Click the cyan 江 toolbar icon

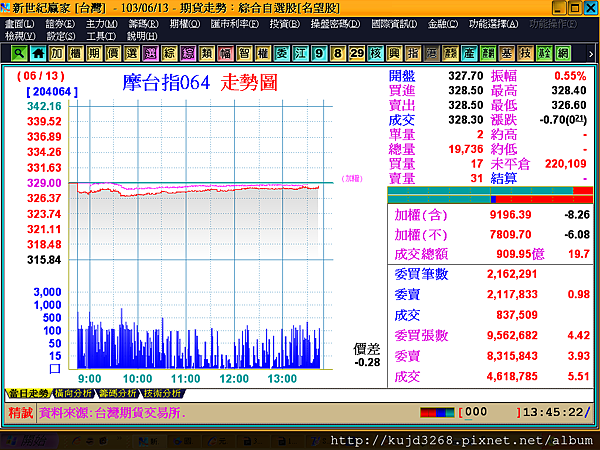(x=300, y=54)
